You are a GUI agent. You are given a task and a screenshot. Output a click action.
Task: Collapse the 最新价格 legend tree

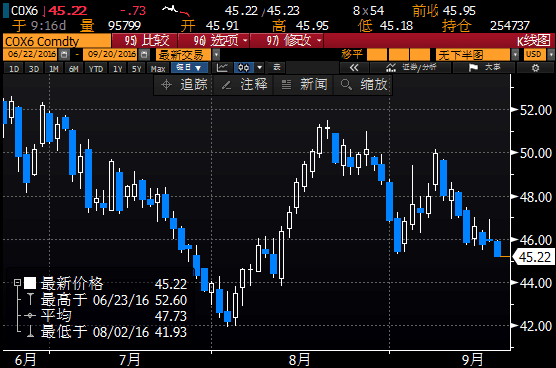pos(17,283)
